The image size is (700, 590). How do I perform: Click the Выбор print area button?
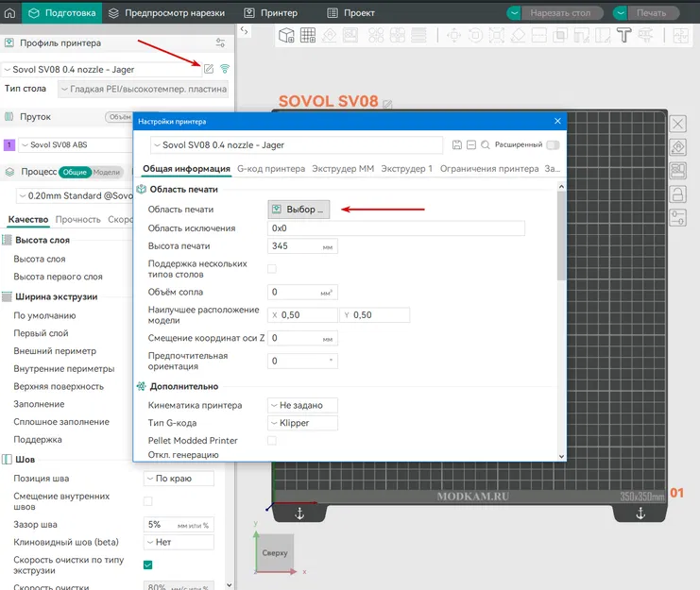[x=299, y=210]
